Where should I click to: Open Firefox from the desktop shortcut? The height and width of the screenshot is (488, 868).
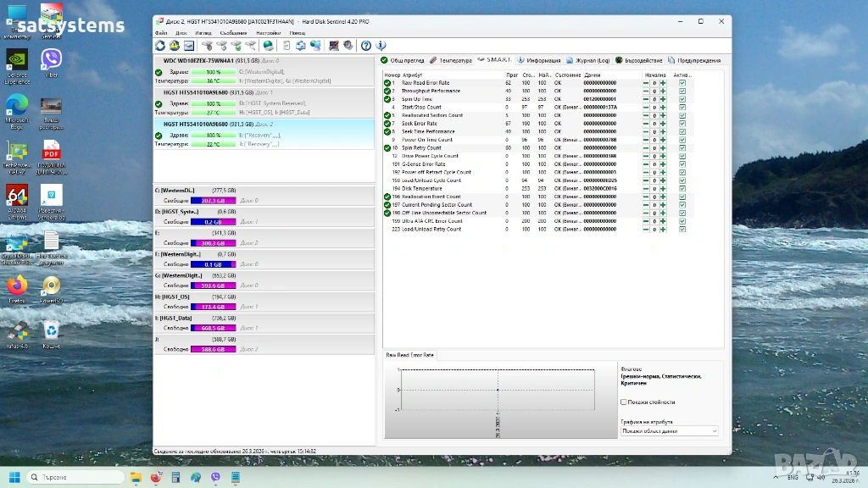(17, 286)
